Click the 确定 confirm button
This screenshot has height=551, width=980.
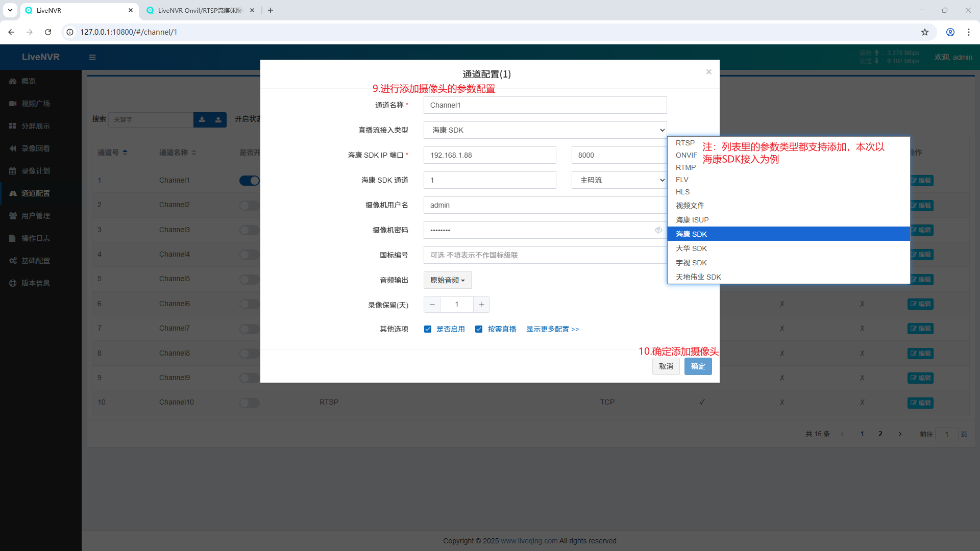pos(698,366)
